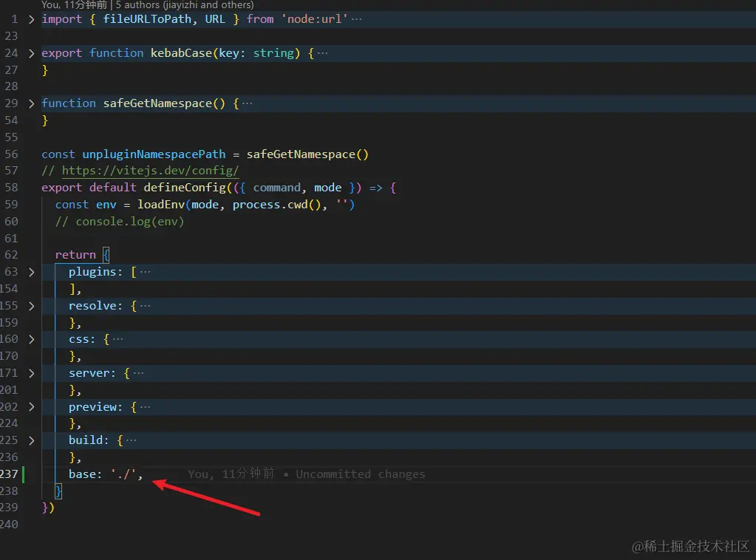Expand the folded build block
This screenshot has width=756, height=560.
(31, 440)
